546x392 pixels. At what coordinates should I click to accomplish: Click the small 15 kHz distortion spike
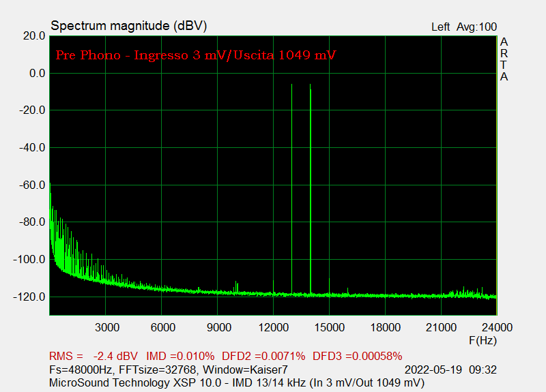[330, 286]
